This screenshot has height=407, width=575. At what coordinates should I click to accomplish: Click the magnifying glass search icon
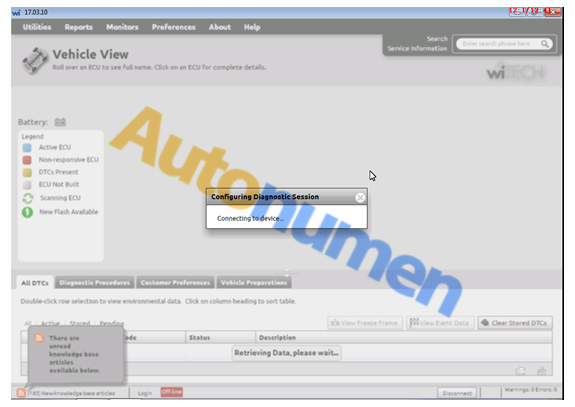[545, 44]
